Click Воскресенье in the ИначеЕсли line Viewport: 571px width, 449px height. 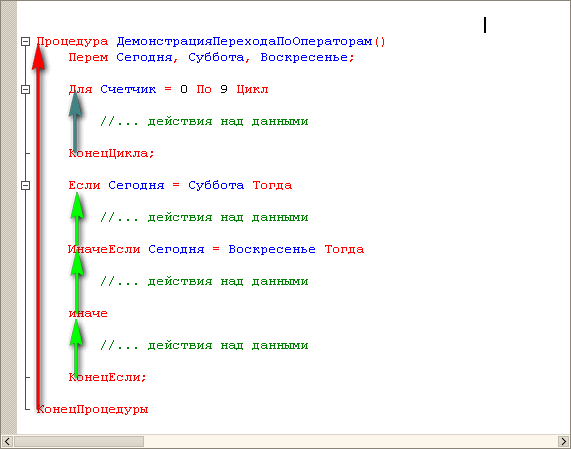click(x=272, y=250)
